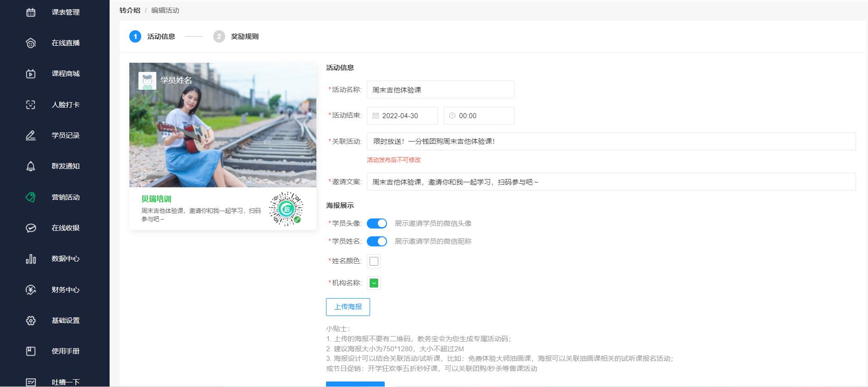The width and height of the screenshot is (868, 387).
Task: Click the 学员记录 pencil icon
Action: 31,136
